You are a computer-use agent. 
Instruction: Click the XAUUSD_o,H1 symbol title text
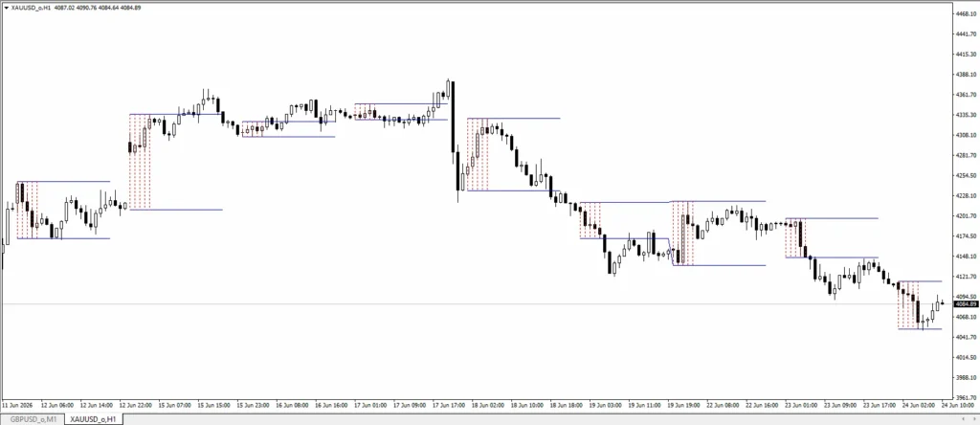point(30,8)
